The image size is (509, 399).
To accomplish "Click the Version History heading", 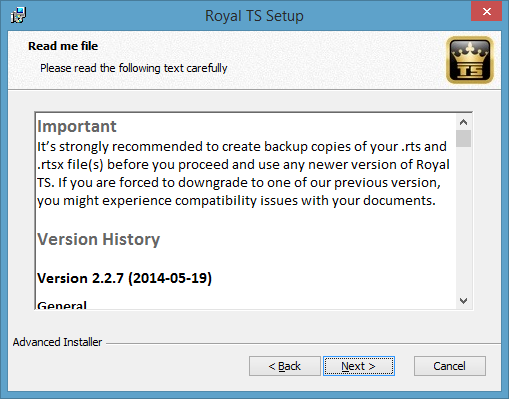I will pos(98,239).
